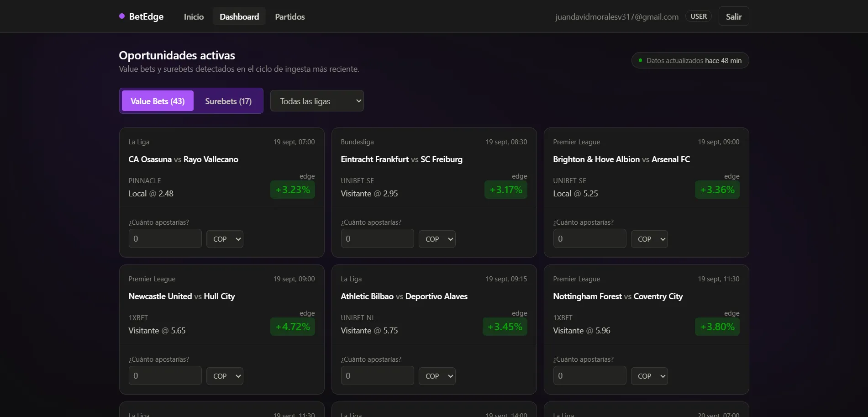Viewport: 868px width, 417px height.
Task: Open COP currency dropdown for Athletic Bilbao card
Action: click(437, 376)
